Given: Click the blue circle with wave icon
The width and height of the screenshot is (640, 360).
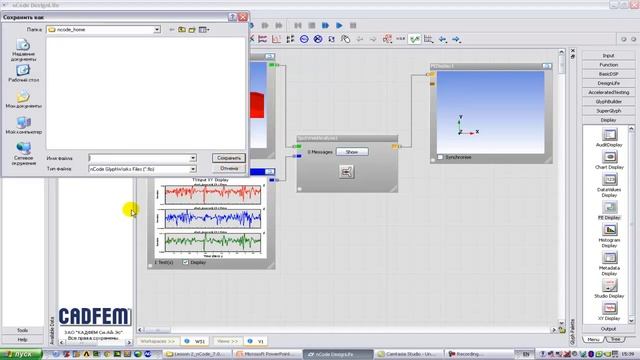Looking at the screenshot, I should [304, 39].
